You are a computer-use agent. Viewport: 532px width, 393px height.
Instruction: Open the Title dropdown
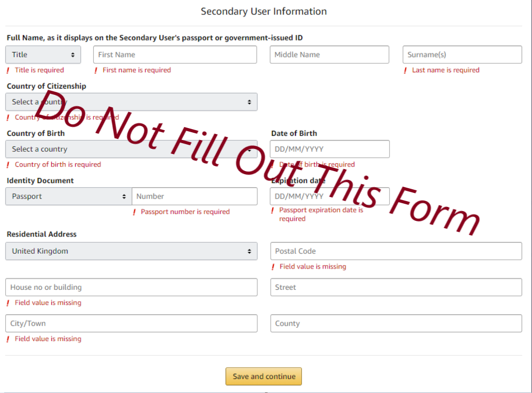(x=43, y=54)
